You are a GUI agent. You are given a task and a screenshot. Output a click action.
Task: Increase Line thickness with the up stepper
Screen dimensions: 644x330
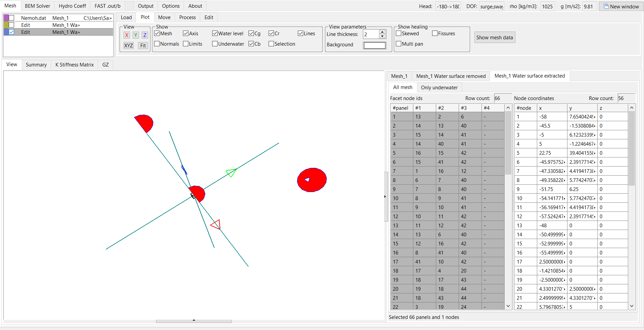click(382, 32)
